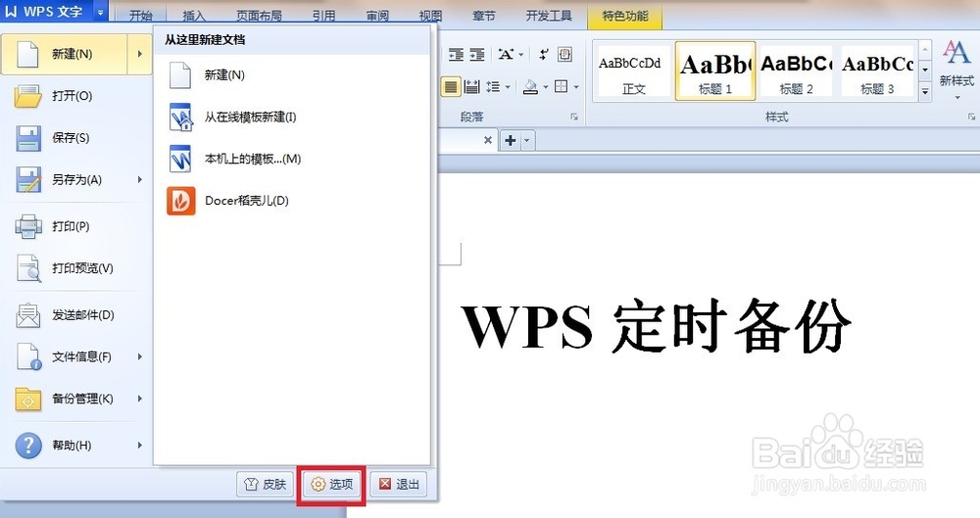
Task: Switch to the 章节 ribbon tab
Action: tap(484, 16)
